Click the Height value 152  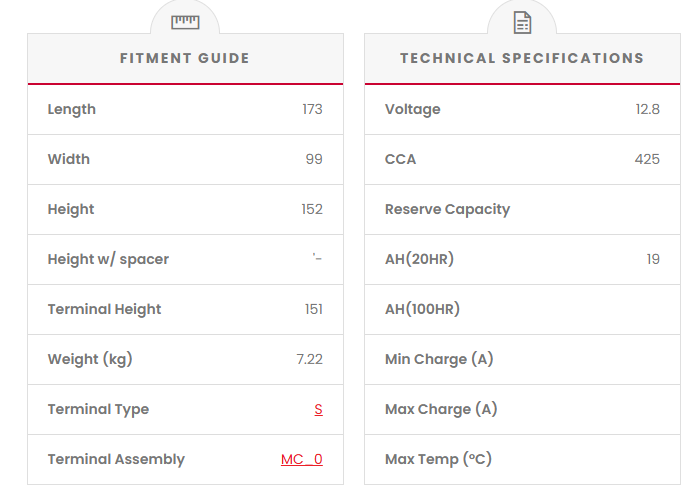(312, 209)
